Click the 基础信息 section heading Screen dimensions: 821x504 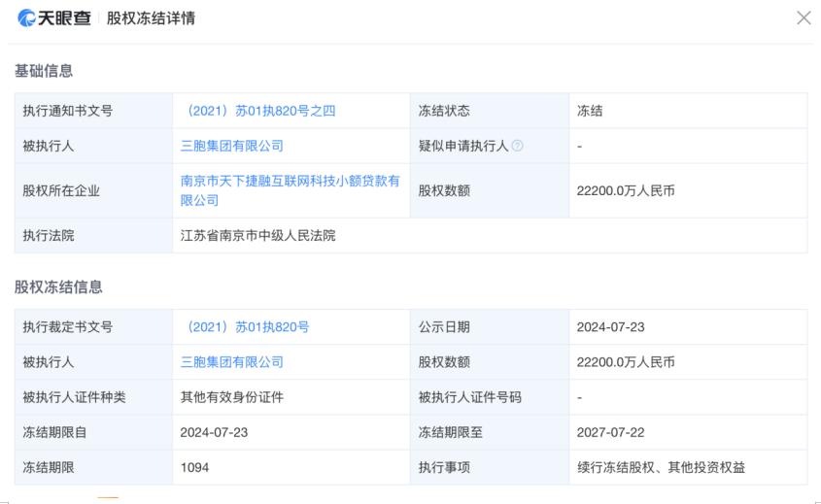click(x=44, y=71)
